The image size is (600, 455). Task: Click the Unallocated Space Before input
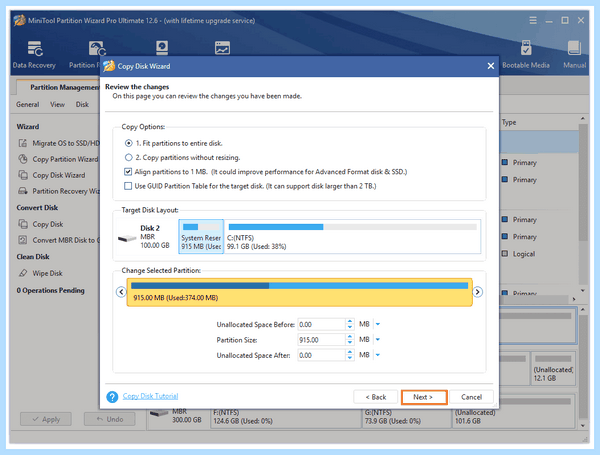point(321,324)
